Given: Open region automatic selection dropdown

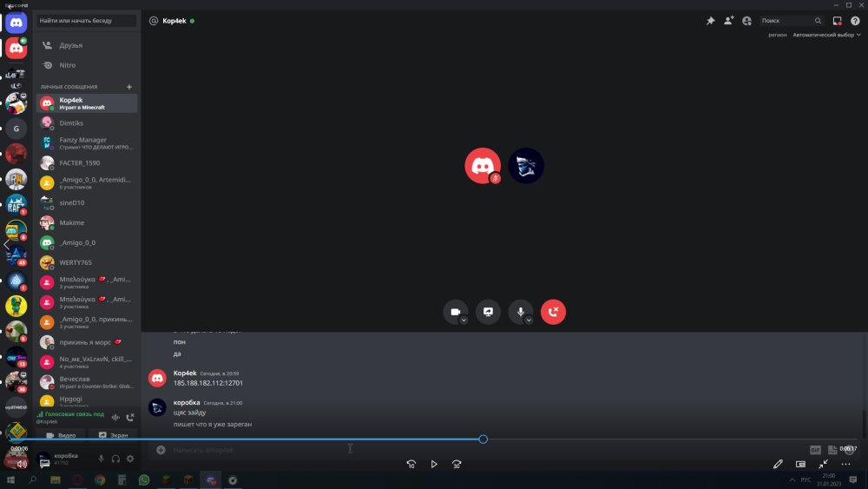Looking at the screenshot, I should pyautogui.click(x=826, y=35).
